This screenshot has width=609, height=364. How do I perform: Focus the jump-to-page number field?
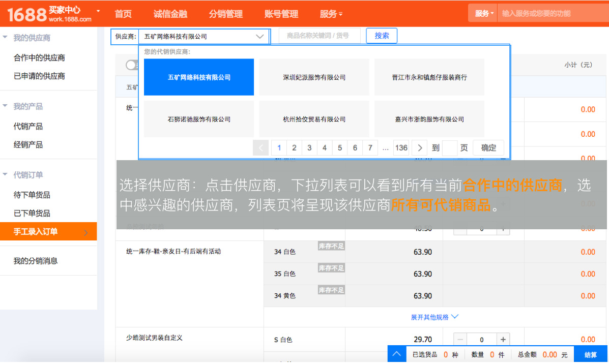click(x=450, y=148)
